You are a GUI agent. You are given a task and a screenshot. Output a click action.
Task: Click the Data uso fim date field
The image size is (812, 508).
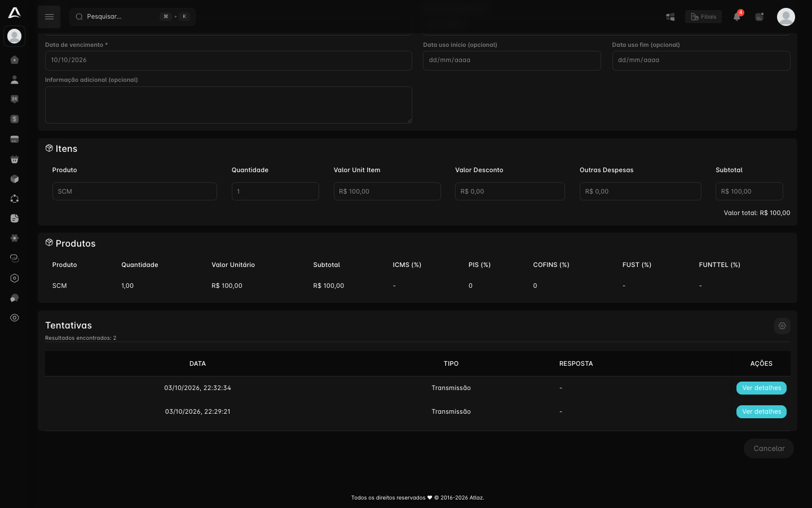click(x=701, y=60)
